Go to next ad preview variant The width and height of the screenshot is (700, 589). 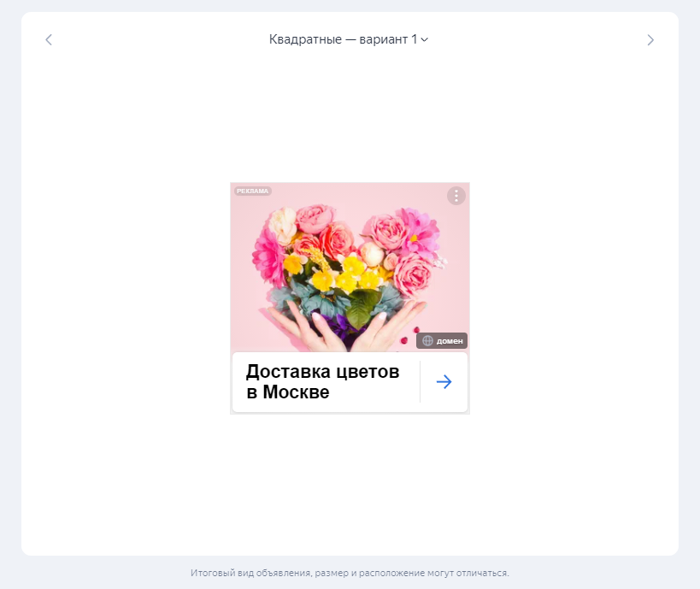(650, 40)
